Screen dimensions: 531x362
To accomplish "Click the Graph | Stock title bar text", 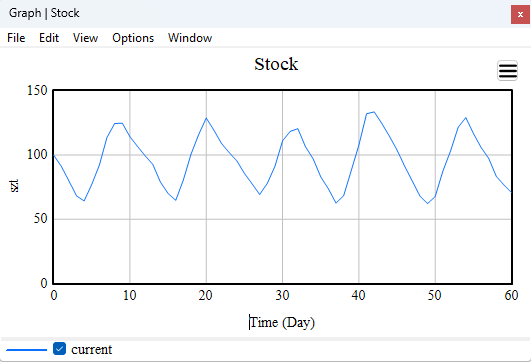I will [x=44, y=13].
